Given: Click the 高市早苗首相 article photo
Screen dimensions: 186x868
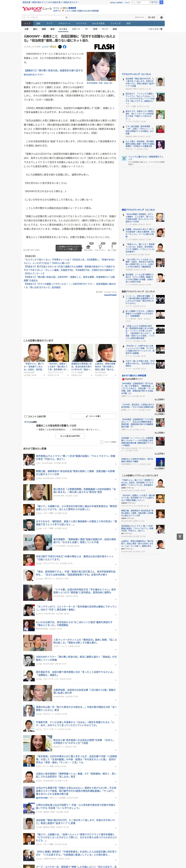Looking at the screenshot, I should (101, 66).
